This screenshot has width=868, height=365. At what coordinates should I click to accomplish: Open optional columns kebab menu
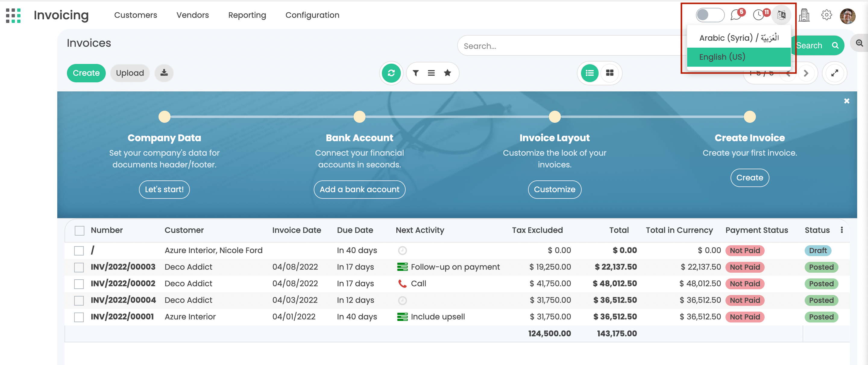point(841,230)
